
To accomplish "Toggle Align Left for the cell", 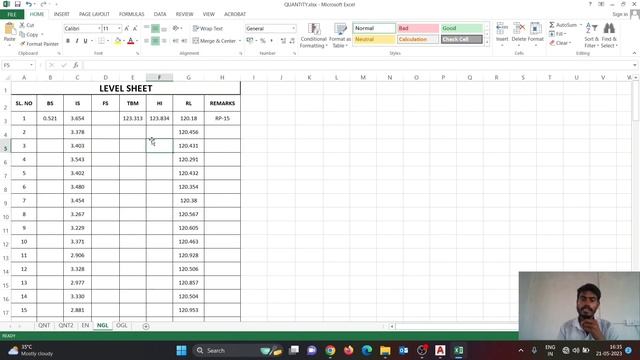I will point(147,41).
